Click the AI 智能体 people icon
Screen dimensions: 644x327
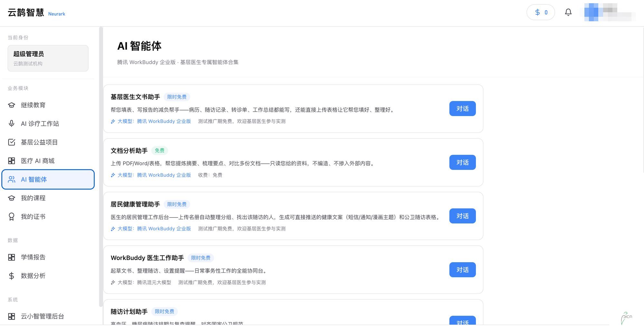tap(12, 180)
